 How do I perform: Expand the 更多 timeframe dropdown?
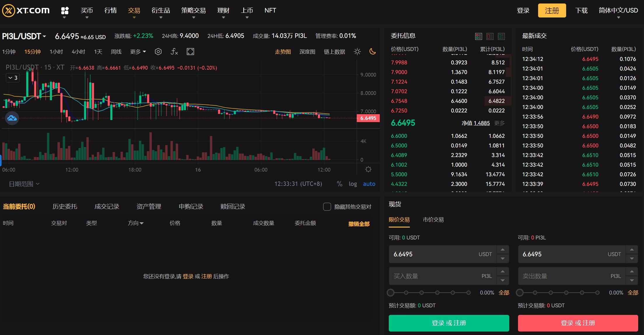(137, 52)
